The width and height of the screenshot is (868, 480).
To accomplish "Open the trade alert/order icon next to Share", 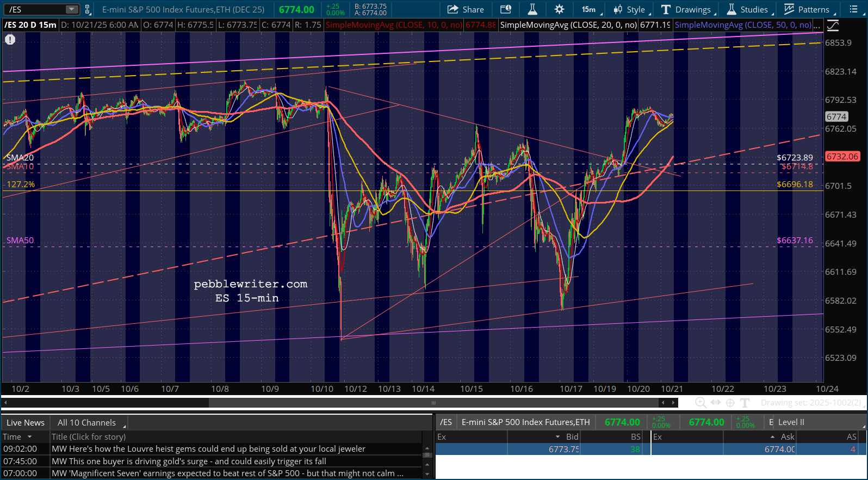I will [x=506, y=9].
